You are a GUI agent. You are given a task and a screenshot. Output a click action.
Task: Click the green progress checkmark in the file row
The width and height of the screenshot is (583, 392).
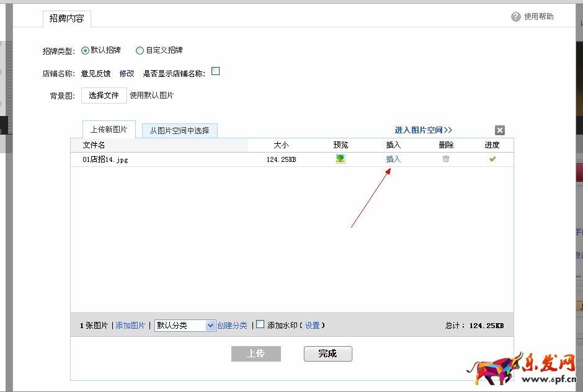492,159
